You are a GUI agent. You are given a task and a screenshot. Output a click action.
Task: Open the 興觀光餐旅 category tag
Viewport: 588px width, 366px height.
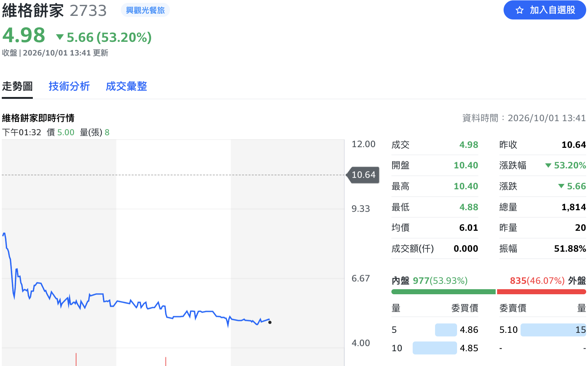pyautogui.click(x=145, y=10)
